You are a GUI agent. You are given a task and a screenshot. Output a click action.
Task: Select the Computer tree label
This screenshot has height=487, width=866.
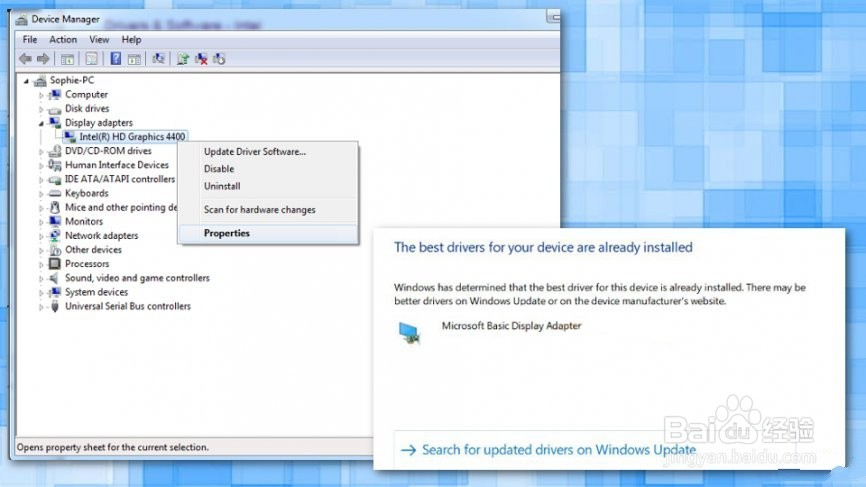tap(86, 94)
